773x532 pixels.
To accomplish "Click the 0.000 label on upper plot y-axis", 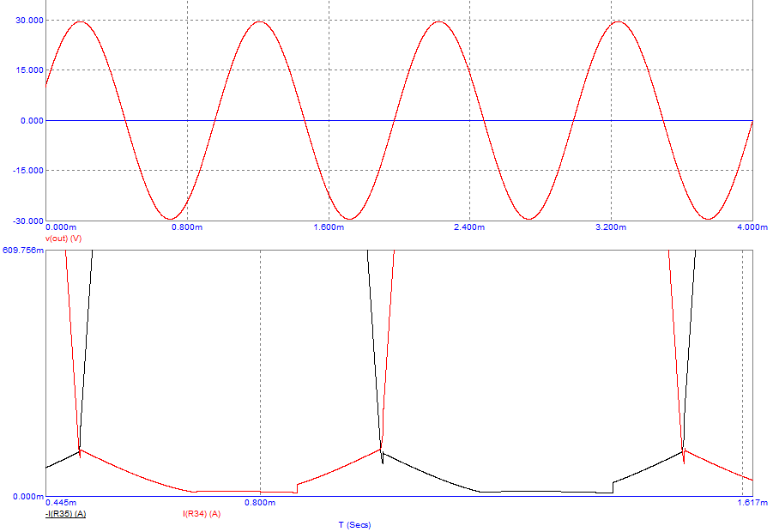I will pos(32,120).
